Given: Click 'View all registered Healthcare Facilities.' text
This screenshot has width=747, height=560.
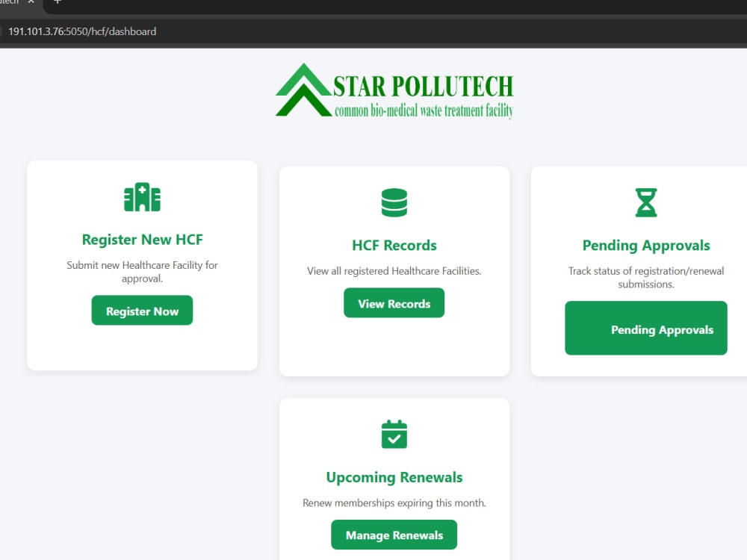Looking at the screenshot, I should pyautogui.click(x=394, y=271).
